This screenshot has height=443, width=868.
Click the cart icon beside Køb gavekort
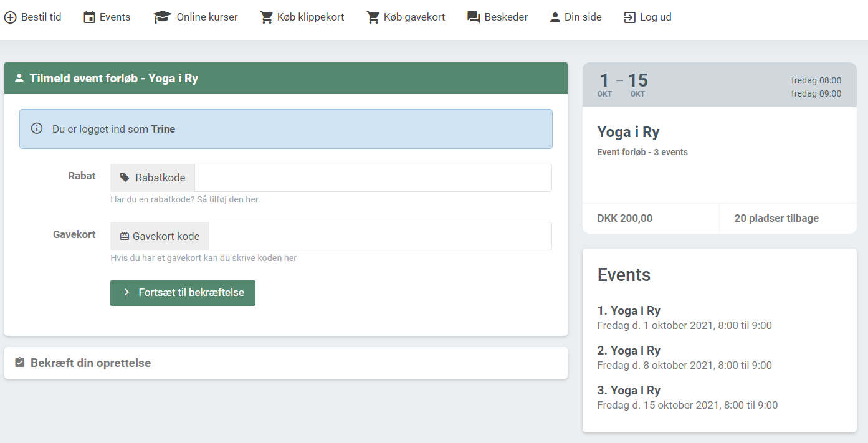373,17
